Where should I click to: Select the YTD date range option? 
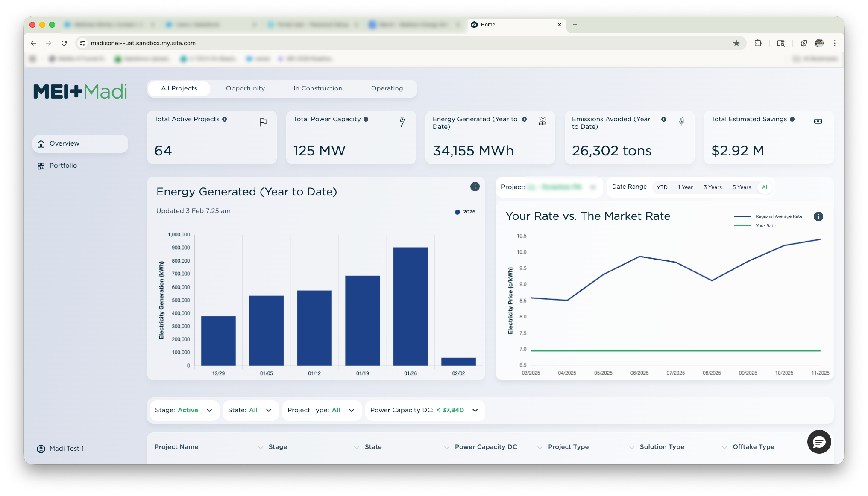pos(662,187)
